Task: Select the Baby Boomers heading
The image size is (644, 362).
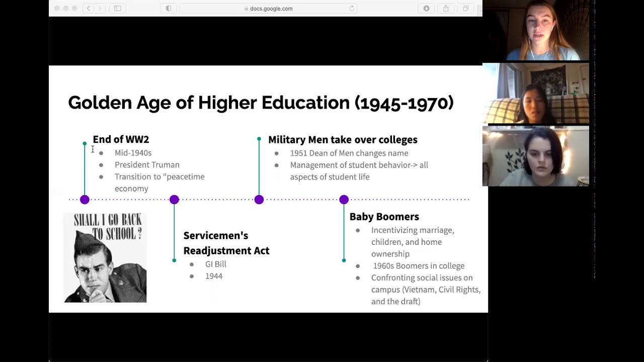Action: [384, 217]
